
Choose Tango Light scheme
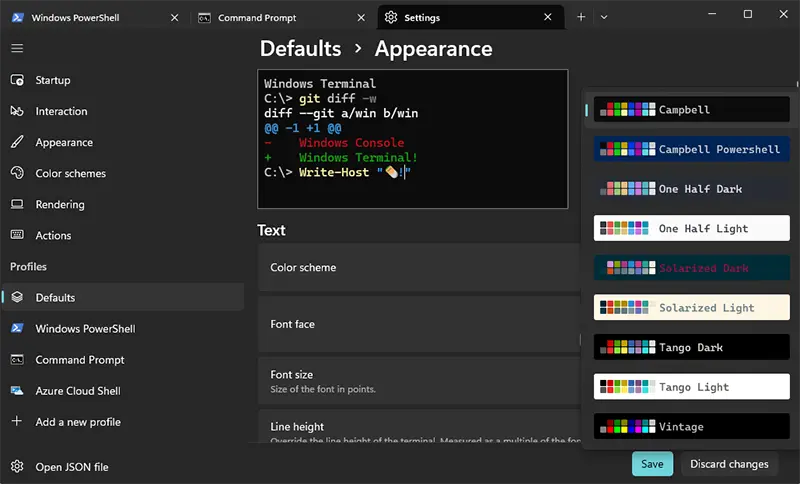pyautogui.click(x=691, y=387)
